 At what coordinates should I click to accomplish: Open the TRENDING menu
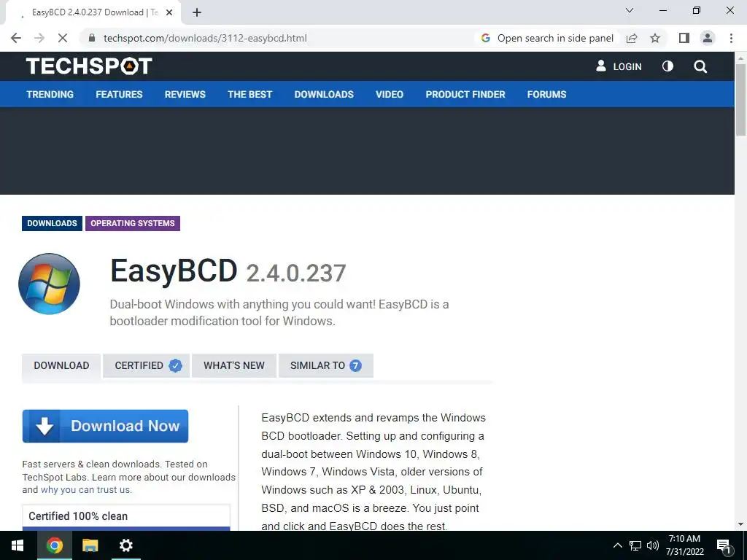pos(50,94)
